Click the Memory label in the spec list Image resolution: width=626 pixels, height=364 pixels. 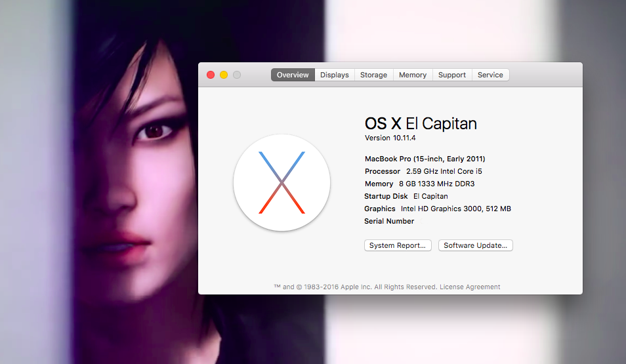click(379, 184)
